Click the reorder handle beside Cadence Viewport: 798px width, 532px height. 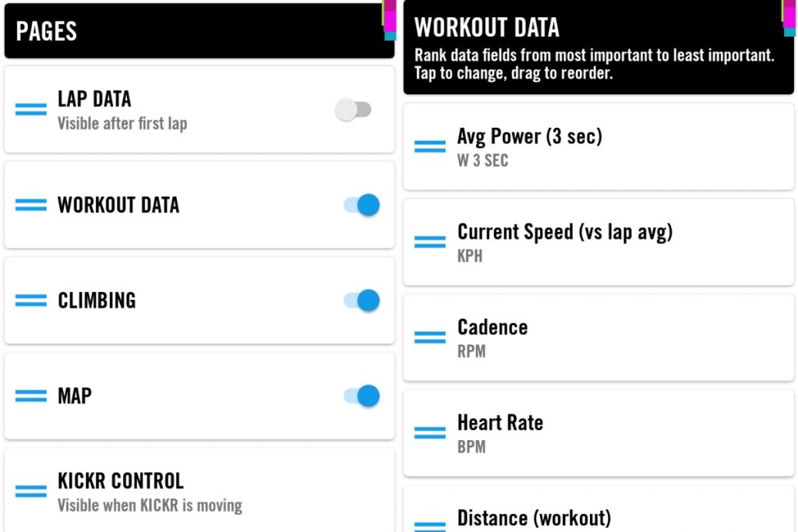(x=430, y=337)
